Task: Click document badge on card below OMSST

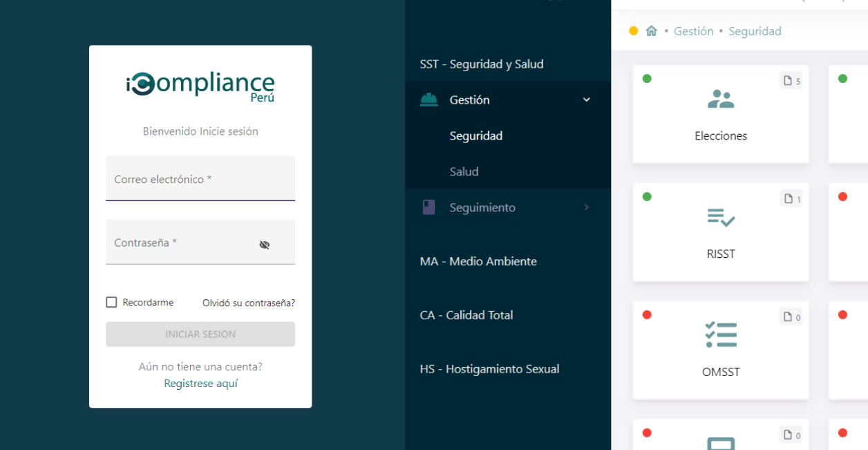Action: tap(791, 435)
